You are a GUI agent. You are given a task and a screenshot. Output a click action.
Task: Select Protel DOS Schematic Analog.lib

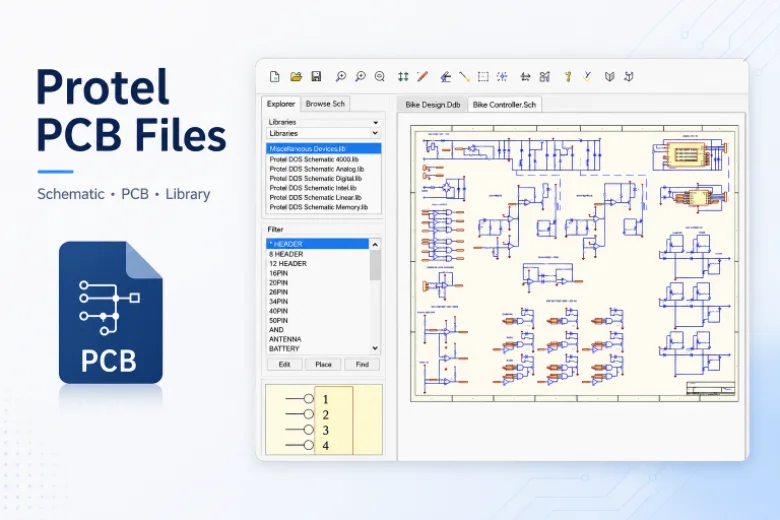click(324, 169)
